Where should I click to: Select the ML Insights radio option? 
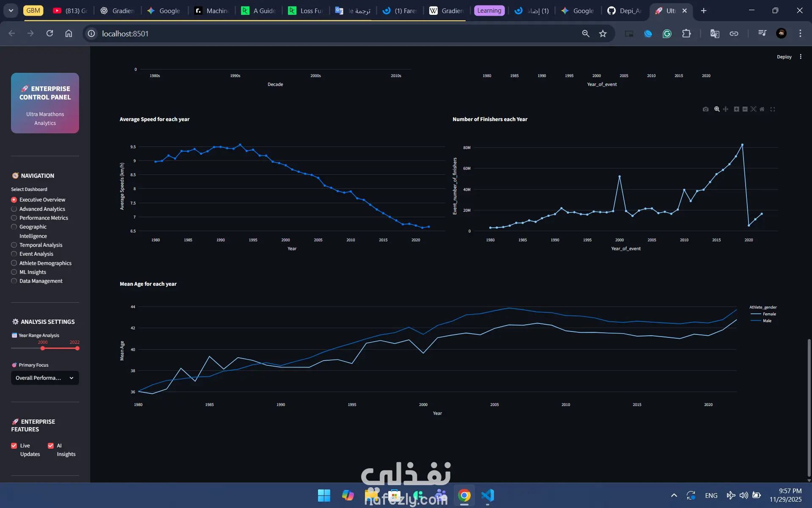click(x=14, y=272)
